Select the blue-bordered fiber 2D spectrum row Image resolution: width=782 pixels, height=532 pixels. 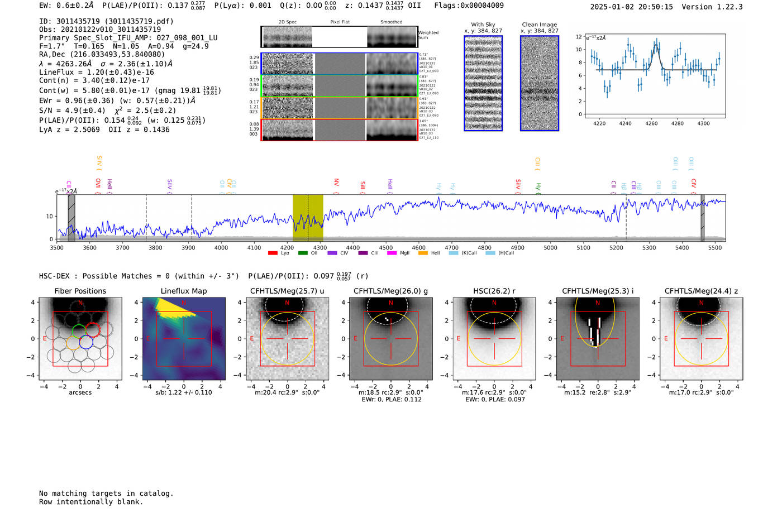tap(340, 64)
